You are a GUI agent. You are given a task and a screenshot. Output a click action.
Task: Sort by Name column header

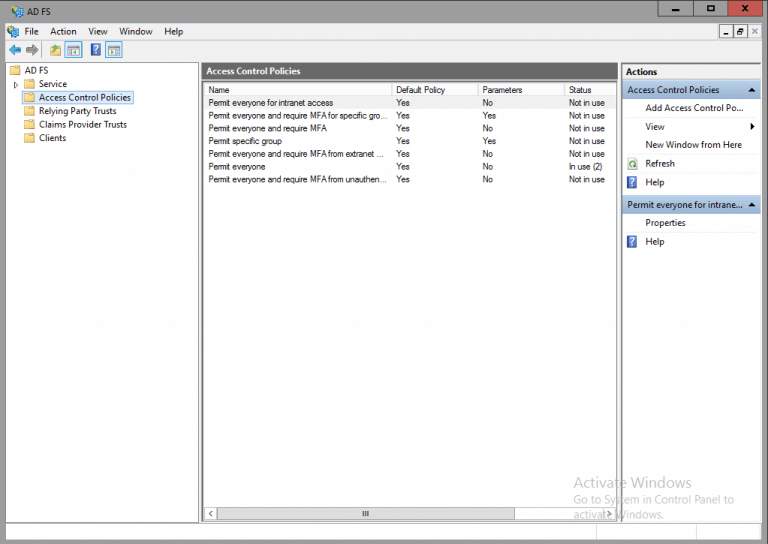tap(298, 90)
